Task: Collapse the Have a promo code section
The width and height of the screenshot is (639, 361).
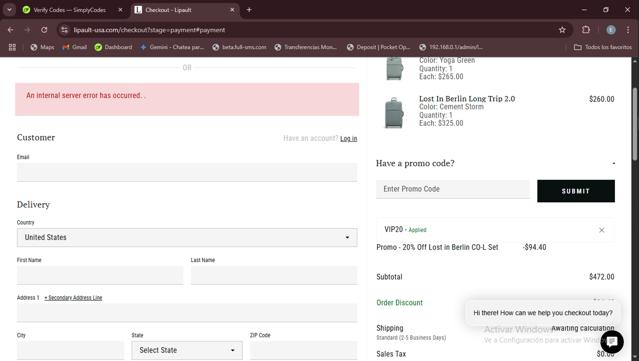Action: tap(613, 164)
